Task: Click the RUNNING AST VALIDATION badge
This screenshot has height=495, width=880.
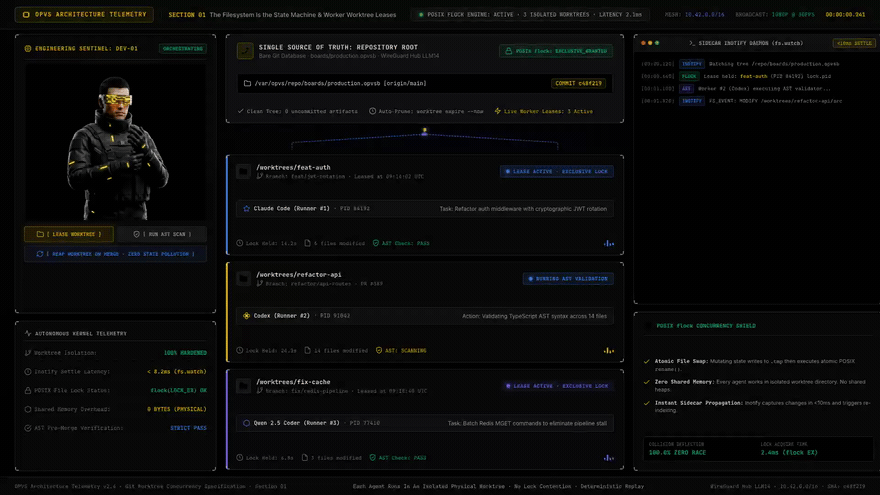Action: 568,278
